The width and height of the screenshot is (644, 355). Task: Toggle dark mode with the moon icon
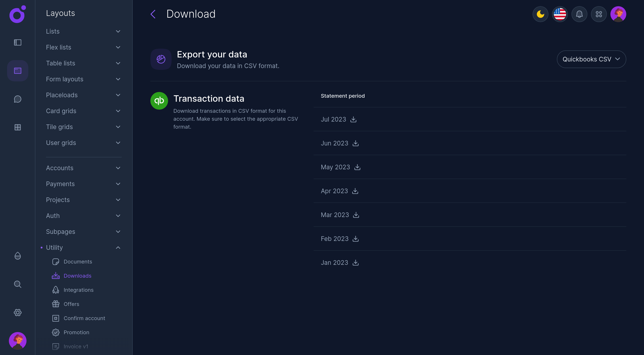540,14
